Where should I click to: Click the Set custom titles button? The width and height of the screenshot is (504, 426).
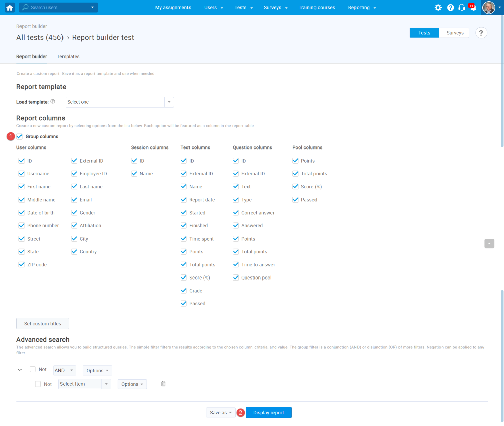click(x=42, y=323)
